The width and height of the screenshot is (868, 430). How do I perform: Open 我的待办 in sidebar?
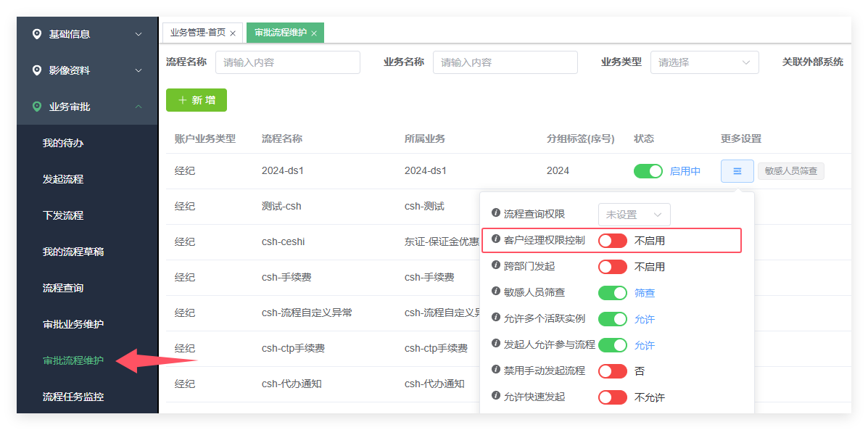point(63,143)
